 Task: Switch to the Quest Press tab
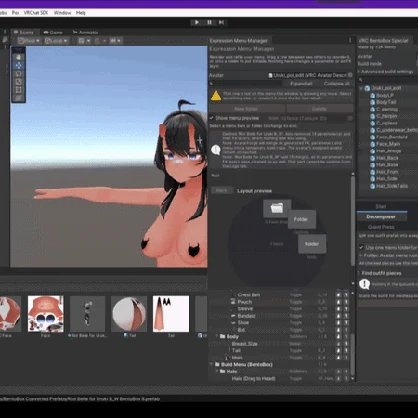click(x=381, y=227)
